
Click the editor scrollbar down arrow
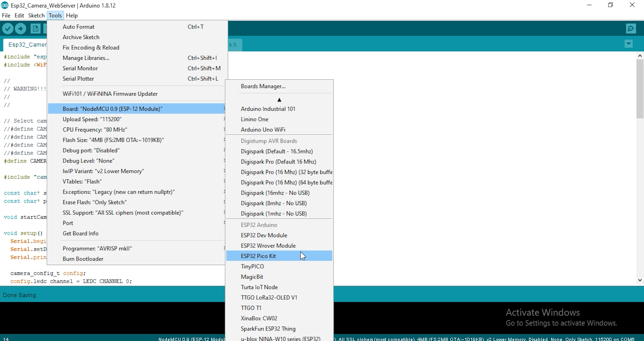(x=640, y=281)
